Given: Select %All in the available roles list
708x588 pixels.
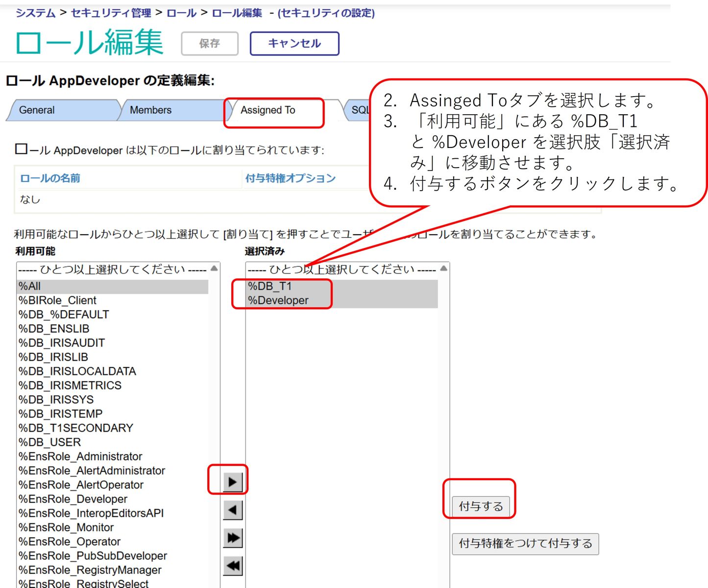Looking at the screenshot, I should coord(30,286).
